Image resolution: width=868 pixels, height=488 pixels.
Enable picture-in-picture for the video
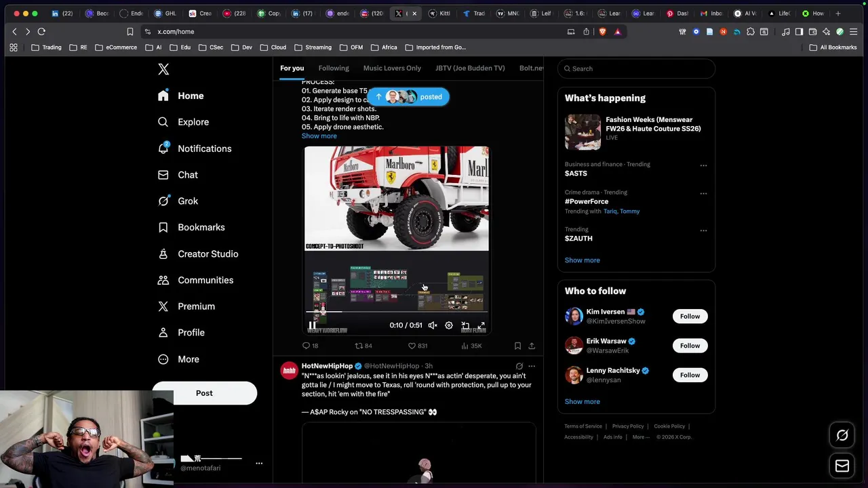(465, 326)
